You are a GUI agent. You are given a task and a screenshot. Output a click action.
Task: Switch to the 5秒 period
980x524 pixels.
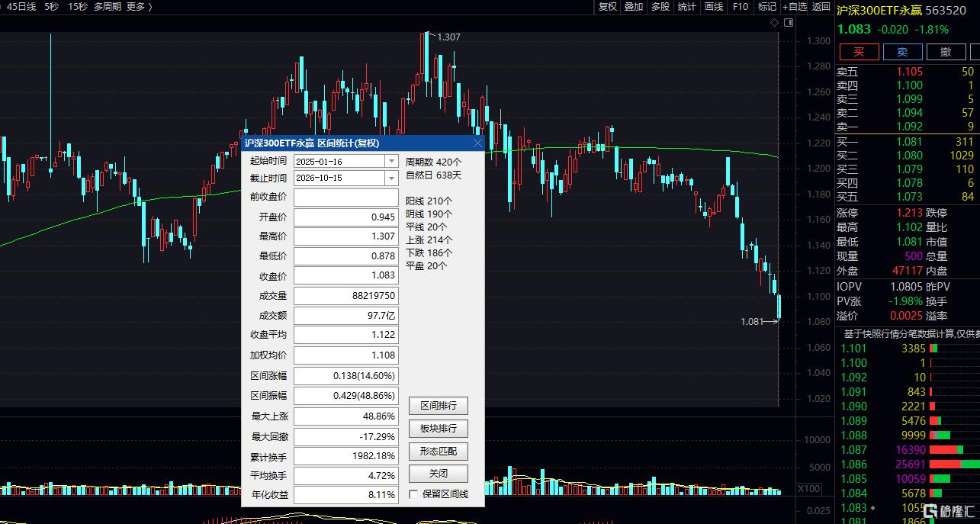[x=51, y=7]
